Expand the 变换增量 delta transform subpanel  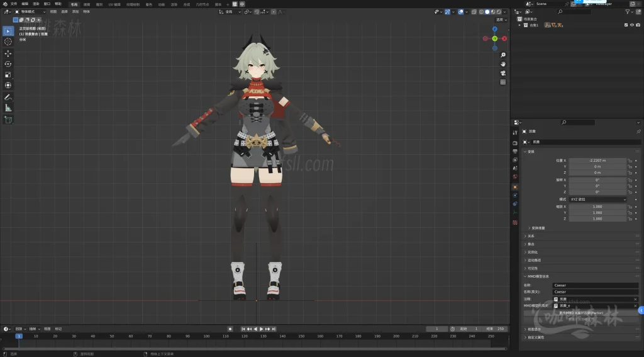coord(537,228)
